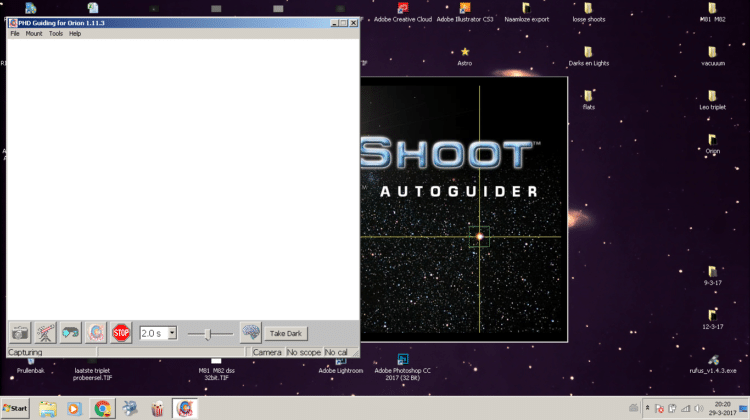The width and height of the screenshot is (750, 420).
Task: Open the losse shoots folder
Action: [589, 12]
